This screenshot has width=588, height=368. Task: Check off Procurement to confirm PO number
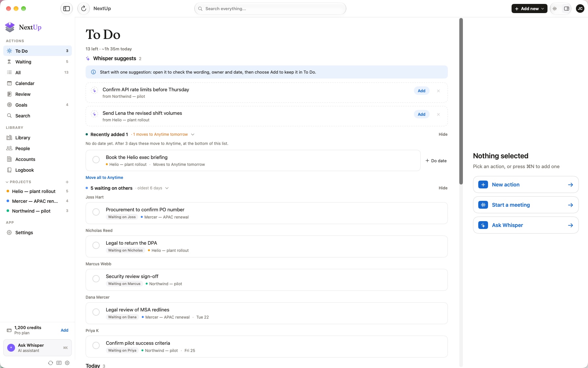point(96,212)
